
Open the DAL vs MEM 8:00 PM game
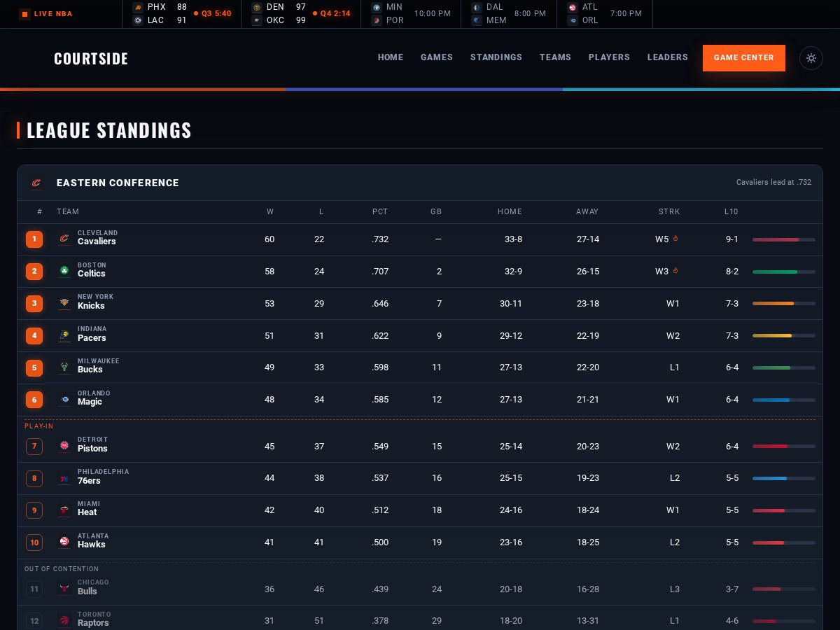coord(509,14)
